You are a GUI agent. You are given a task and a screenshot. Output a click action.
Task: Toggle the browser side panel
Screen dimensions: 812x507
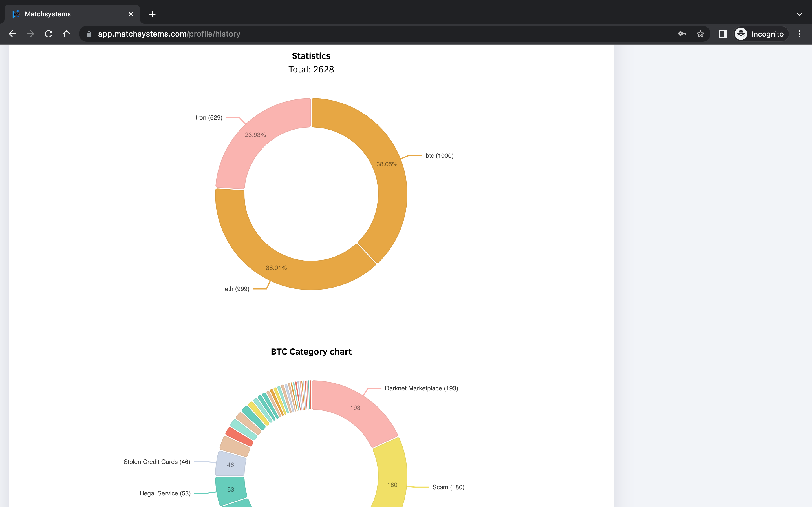(x=722, y=34)
